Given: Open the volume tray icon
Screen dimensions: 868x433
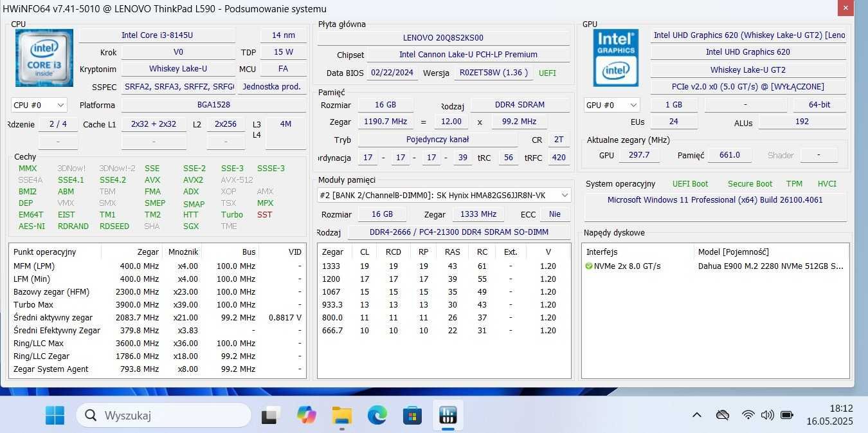Looking at the screenshot, I should 767,415.
